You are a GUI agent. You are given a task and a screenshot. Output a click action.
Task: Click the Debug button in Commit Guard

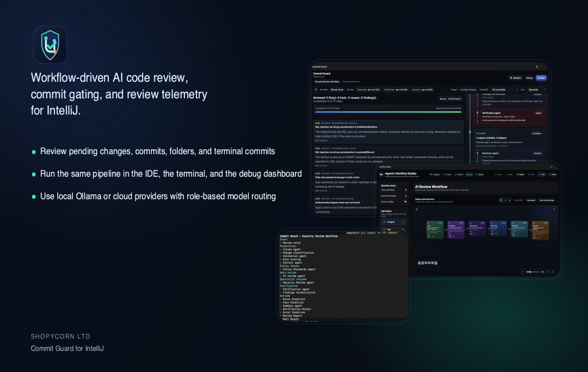(529, 78)
